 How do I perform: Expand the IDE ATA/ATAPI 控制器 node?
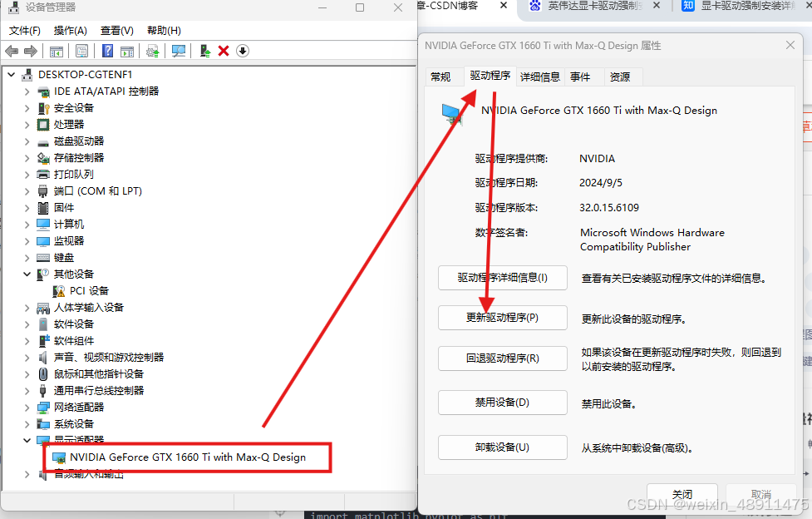(27, 91)
